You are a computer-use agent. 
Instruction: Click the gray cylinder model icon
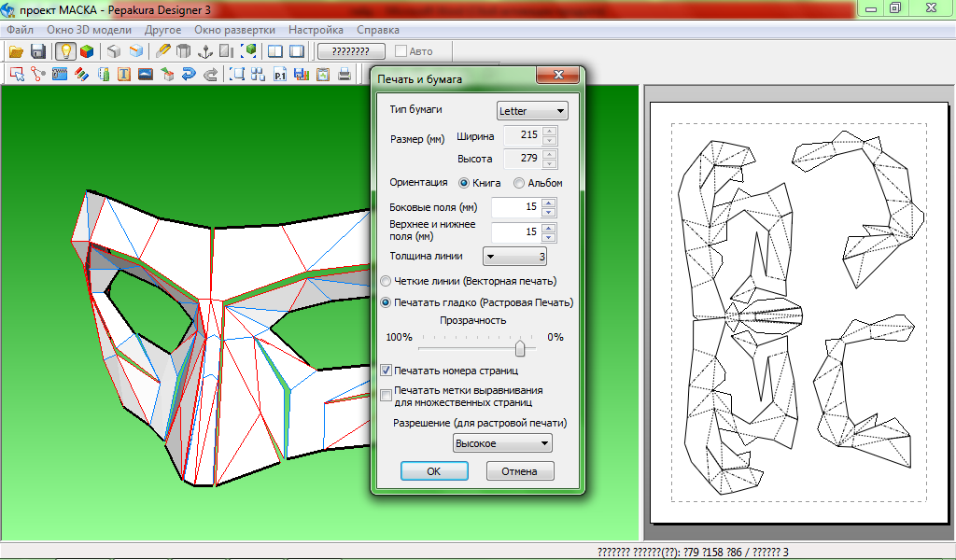click(x=184, y=51)
